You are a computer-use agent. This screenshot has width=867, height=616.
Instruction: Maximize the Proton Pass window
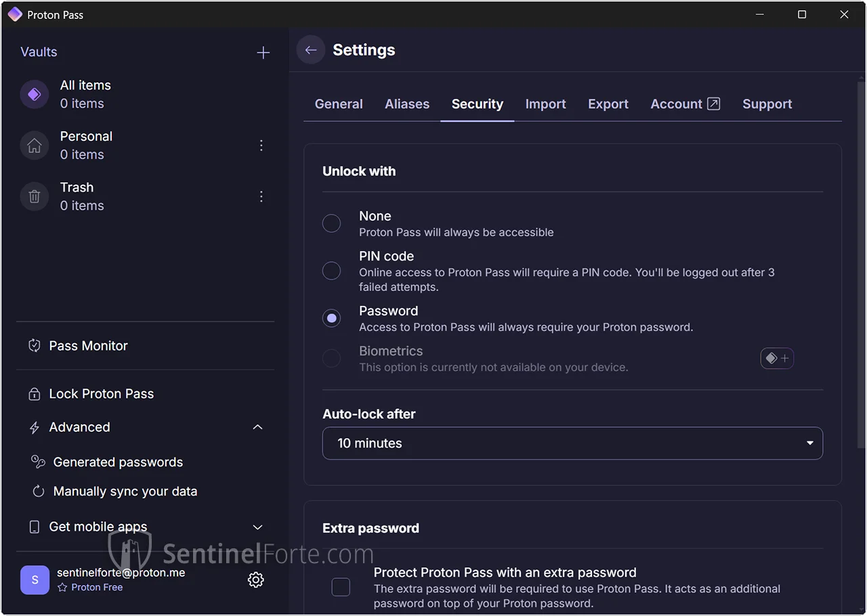click(802, 14)
